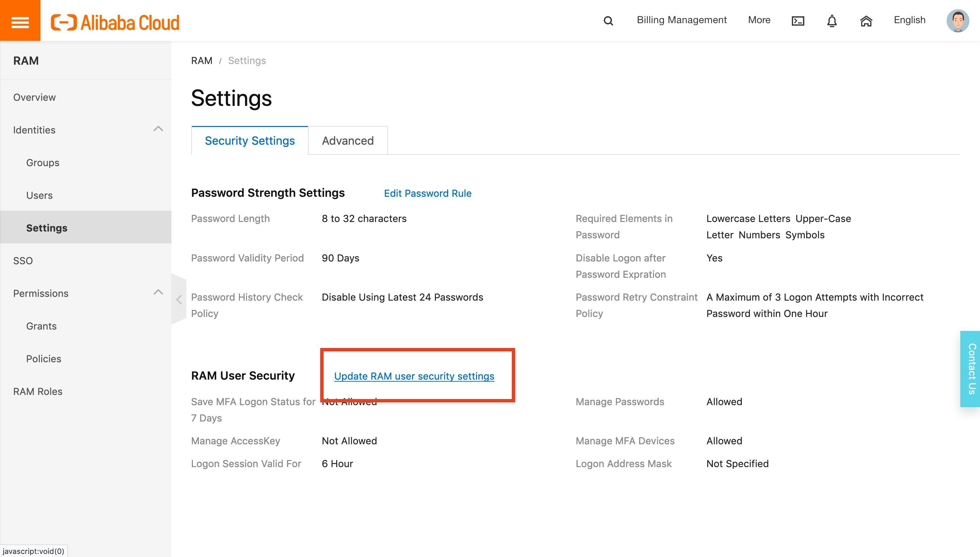Open the notifications bell
Image resolution: width=980 pixels, height=557 pixels.
click(x=832, y=21)
